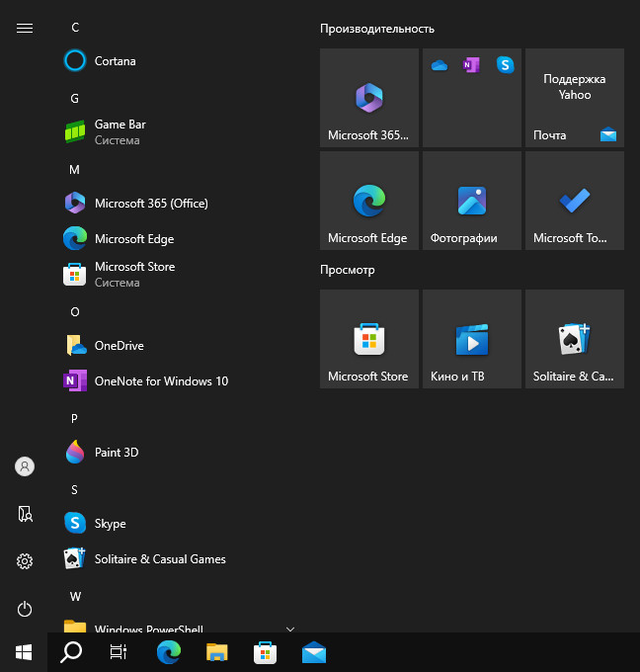Launch Microsoft Edge from the app list
640x672 pixels.
[178, 239]
